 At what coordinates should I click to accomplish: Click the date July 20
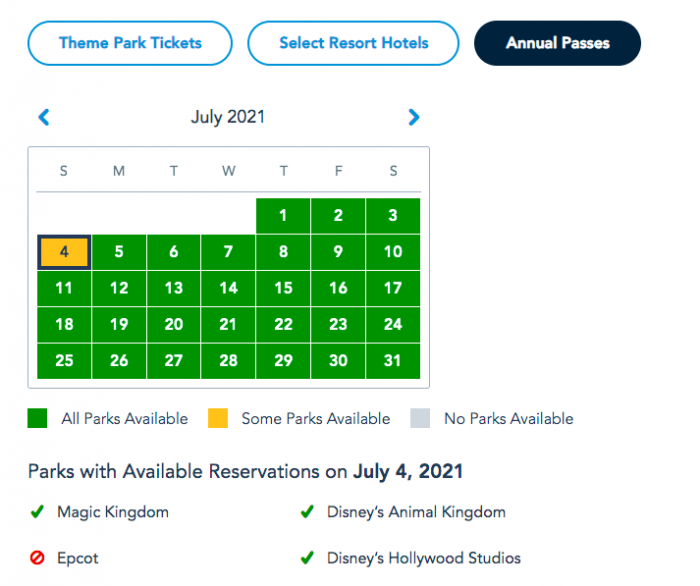(173, 324)
